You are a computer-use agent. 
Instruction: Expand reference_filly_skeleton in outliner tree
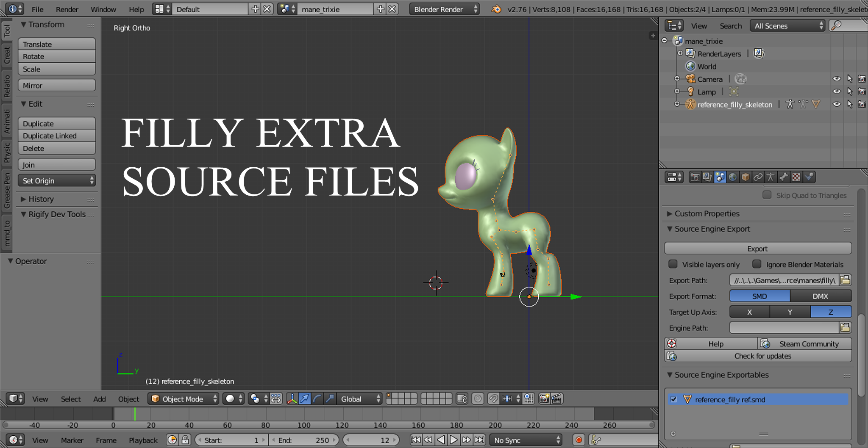[x=677, y=104]
